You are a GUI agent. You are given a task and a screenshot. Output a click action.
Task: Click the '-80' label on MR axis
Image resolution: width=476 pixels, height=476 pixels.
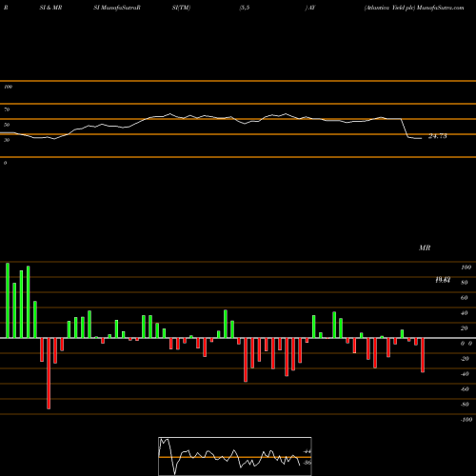coord(465,405)
